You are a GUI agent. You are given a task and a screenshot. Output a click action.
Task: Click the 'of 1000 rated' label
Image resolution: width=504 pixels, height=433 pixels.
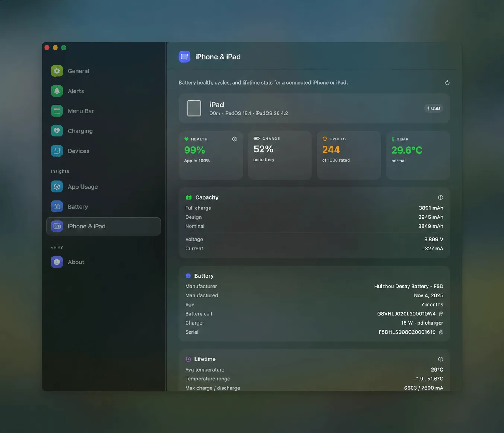pos(336,161)
